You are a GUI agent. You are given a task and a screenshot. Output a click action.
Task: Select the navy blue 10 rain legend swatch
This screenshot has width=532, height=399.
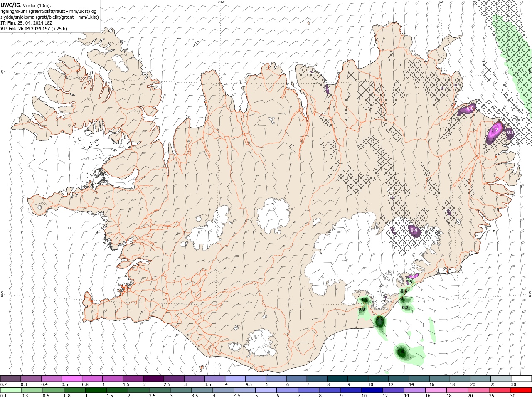click(371, 390)
